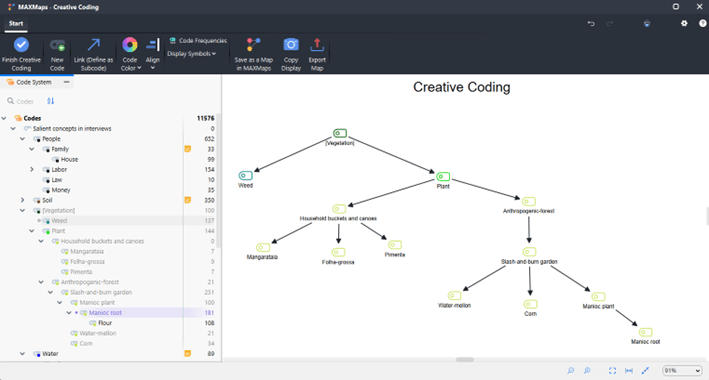Click Copy Display camera icon
The width and height of the screenshot is (709, 380).
[x=291, y=45]
